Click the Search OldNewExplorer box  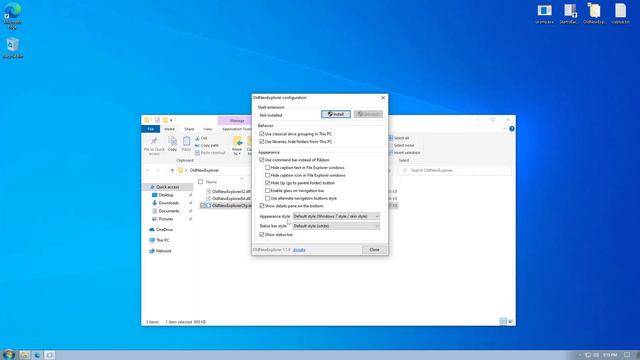pos(454,170)
